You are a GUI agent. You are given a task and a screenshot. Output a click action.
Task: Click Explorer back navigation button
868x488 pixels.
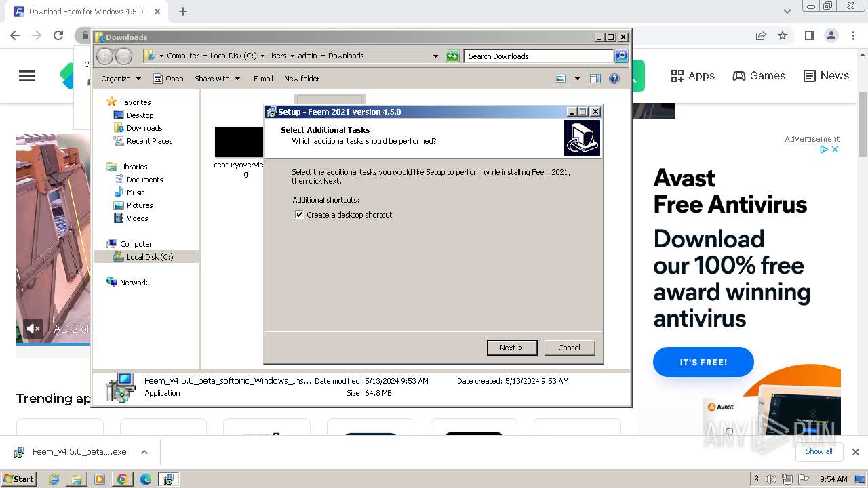pyautogui.click(x=105, y=56)
